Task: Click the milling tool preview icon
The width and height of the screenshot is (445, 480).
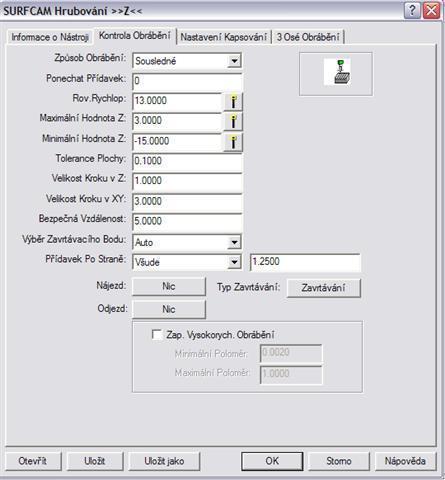Action: (x=338, y=72)
